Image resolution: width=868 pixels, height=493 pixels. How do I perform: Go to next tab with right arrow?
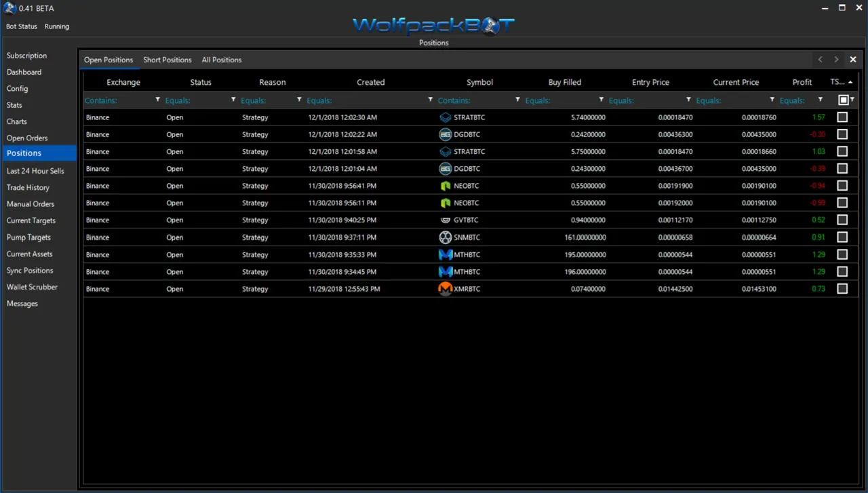836,60
